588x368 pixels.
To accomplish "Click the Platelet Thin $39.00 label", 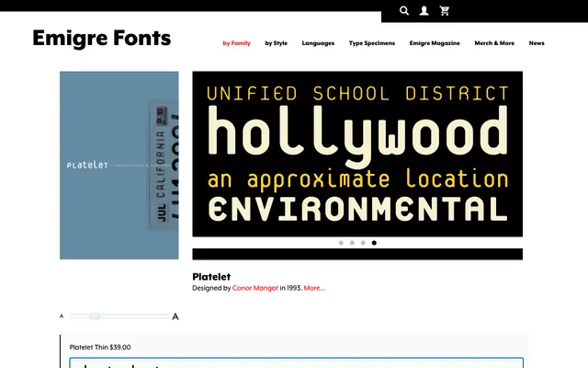I will [x=100, y=348].
